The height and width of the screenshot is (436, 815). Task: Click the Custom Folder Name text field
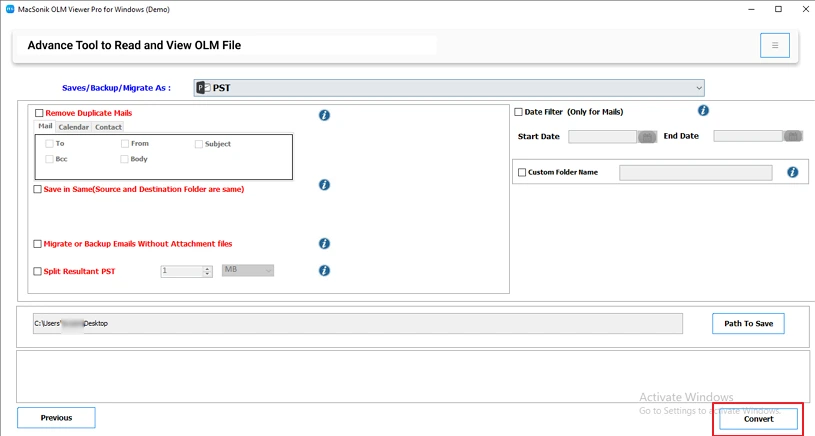(696, 173)
